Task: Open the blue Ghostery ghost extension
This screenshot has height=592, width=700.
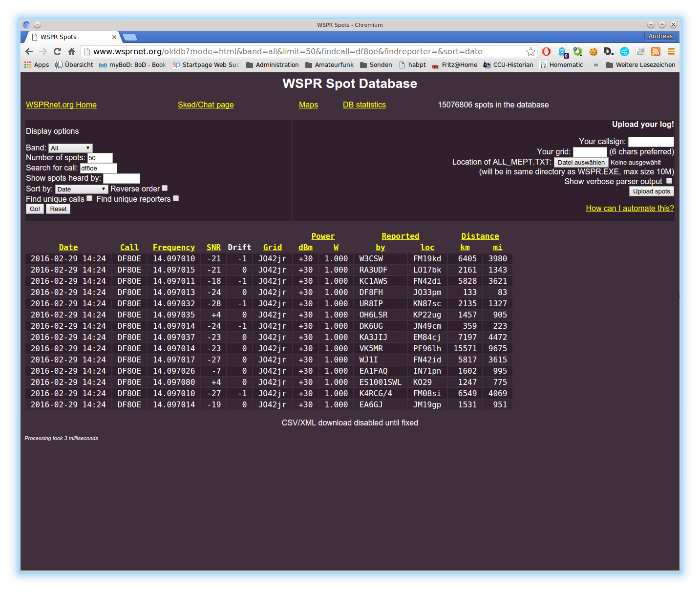Action: (x=562, y=52)
